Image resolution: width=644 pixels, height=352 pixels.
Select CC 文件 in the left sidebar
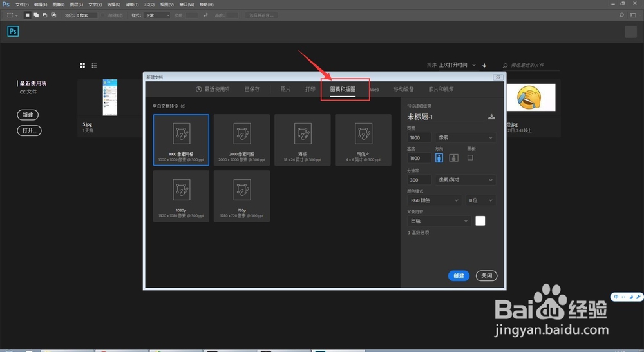[x=28, y=92]
